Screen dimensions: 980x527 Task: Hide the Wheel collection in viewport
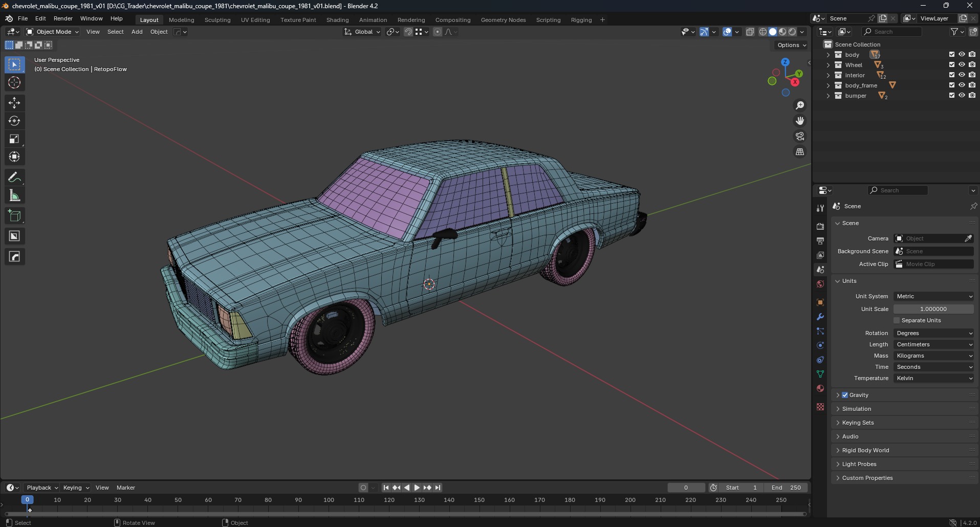[962, 64]
